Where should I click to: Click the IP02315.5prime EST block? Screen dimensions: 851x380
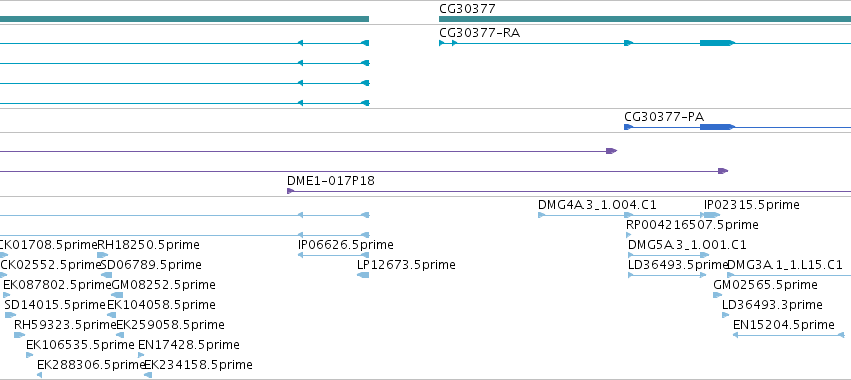tap(712, 216)
